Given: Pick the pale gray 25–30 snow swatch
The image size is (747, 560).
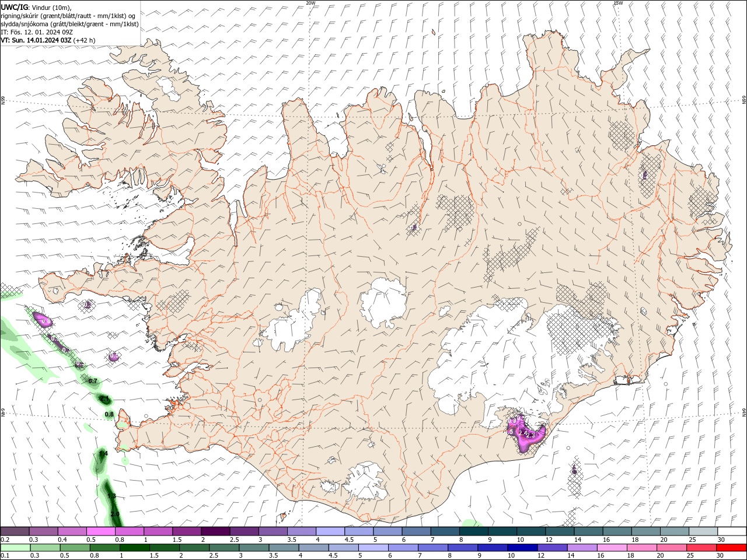Looking at the screenshot, I should [704, 531].
